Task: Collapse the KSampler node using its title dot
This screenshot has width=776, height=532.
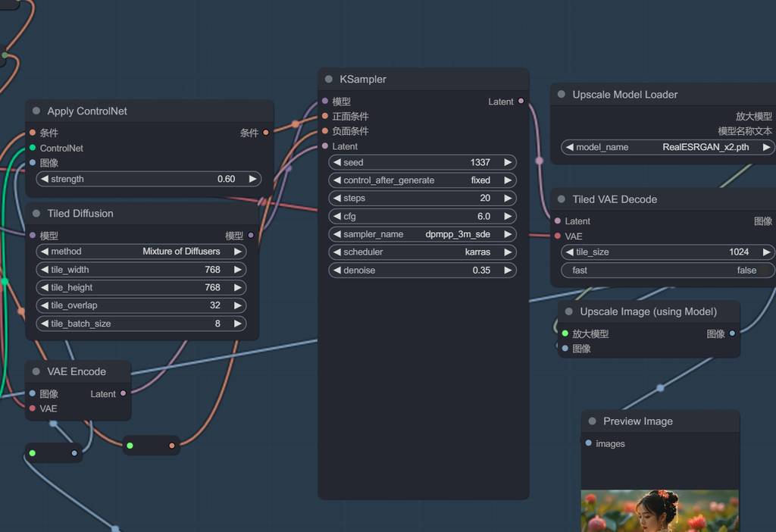Action: click(329, 80)
